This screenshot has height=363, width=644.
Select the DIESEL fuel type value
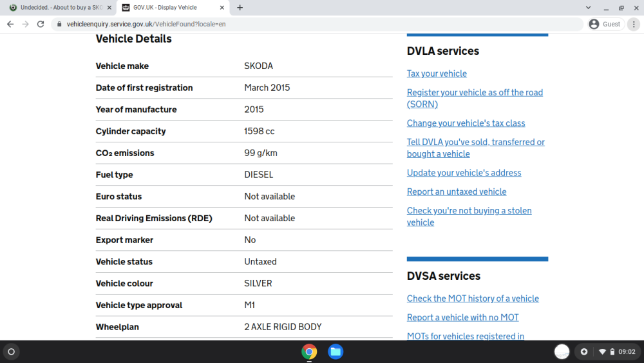[258, 175]
